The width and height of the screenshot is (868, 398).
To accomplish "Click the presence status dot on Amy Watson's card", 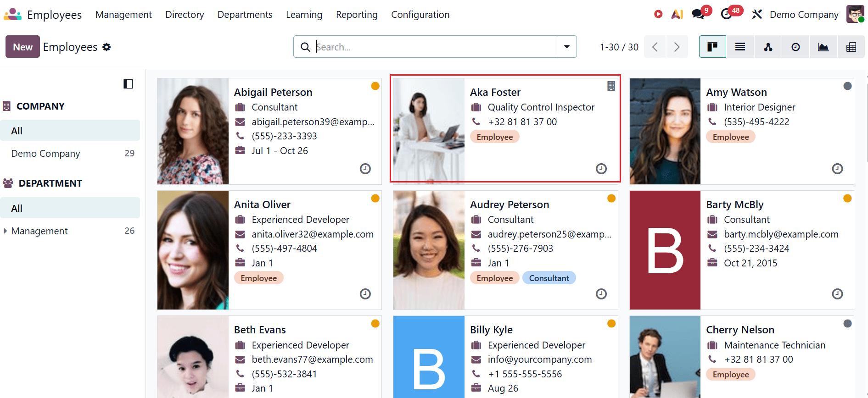I will point(848,86).
